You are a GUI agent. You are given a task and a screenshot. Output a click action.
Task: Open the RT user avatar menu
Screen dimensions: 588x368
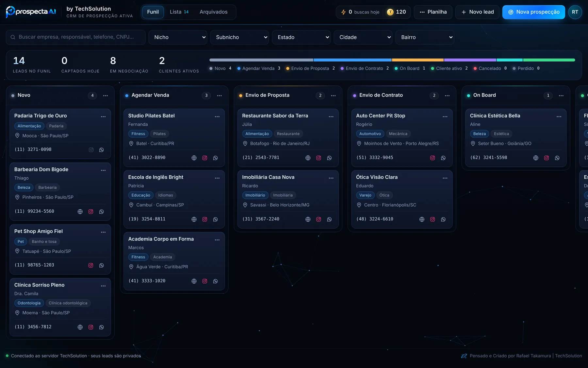(575, 12)
